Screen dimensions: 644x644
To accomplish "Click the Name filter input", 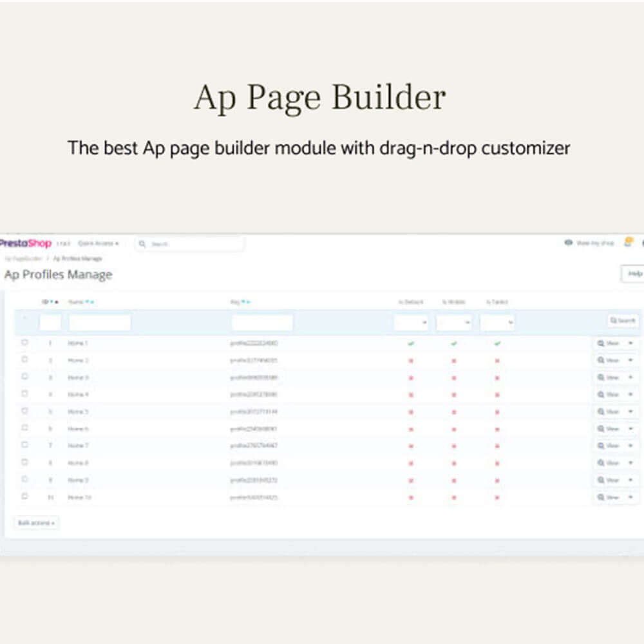I will (x=100, y=322).
